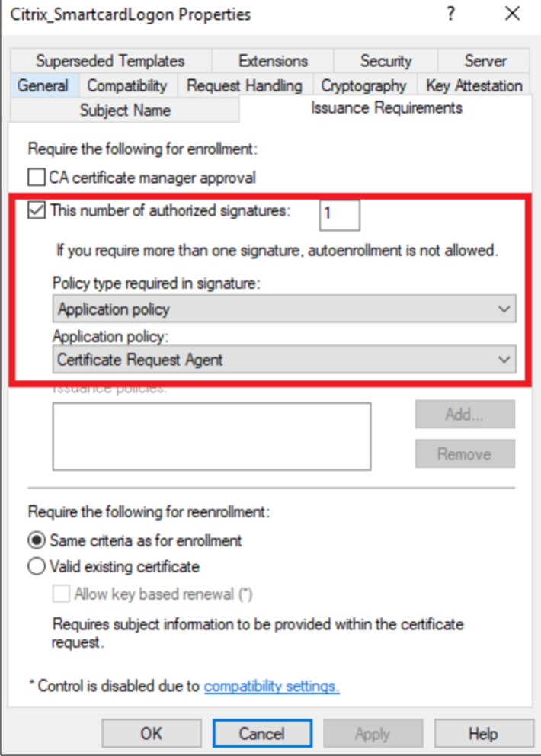Close the Properties dialog window
Screen dimensions: 541x756
point(512,14)
